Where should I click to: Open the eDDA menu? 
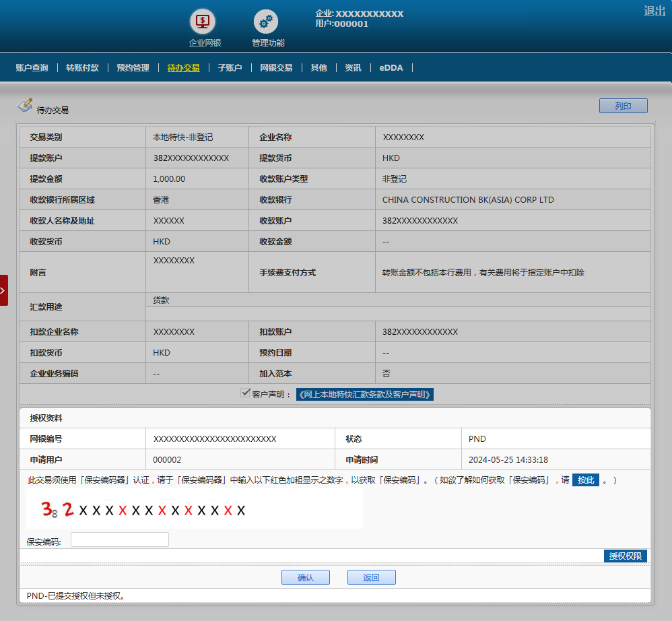coord(391,68)
